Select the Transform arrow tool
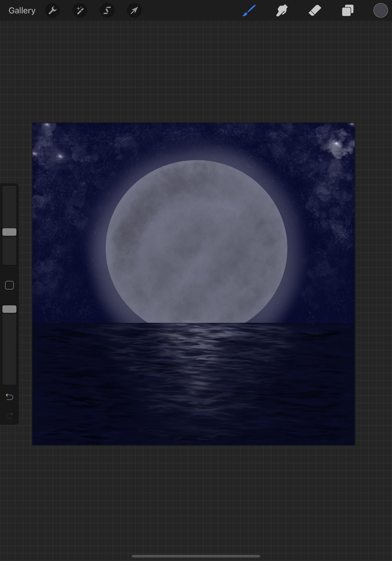The width and height of the screenshot is (392, 561). pos(134,10)
